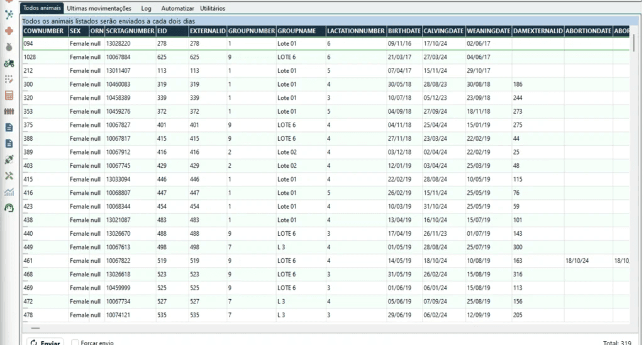Select cow number 1028 cell
Viewport: 644px width, 345px height.
[45, 57]
